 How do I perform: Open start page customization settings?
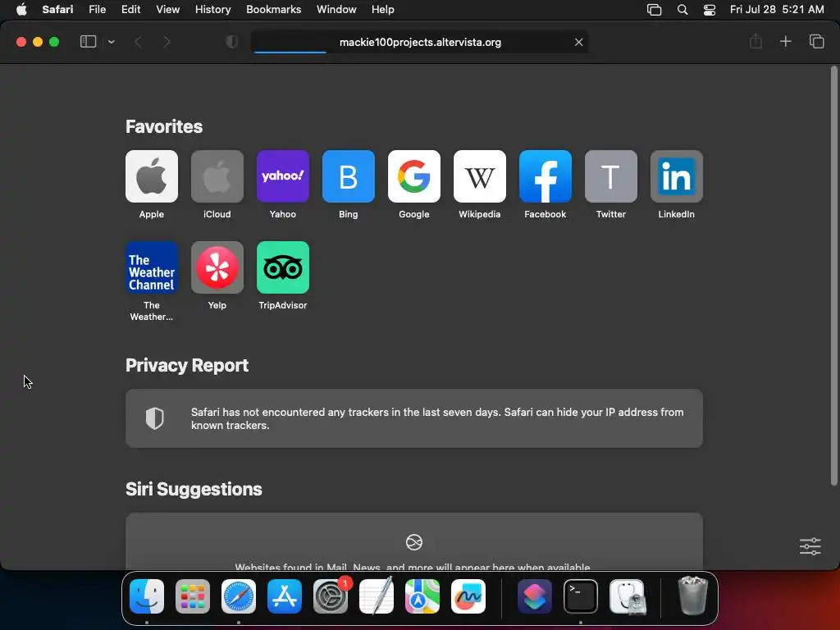(x=810, y=546)
